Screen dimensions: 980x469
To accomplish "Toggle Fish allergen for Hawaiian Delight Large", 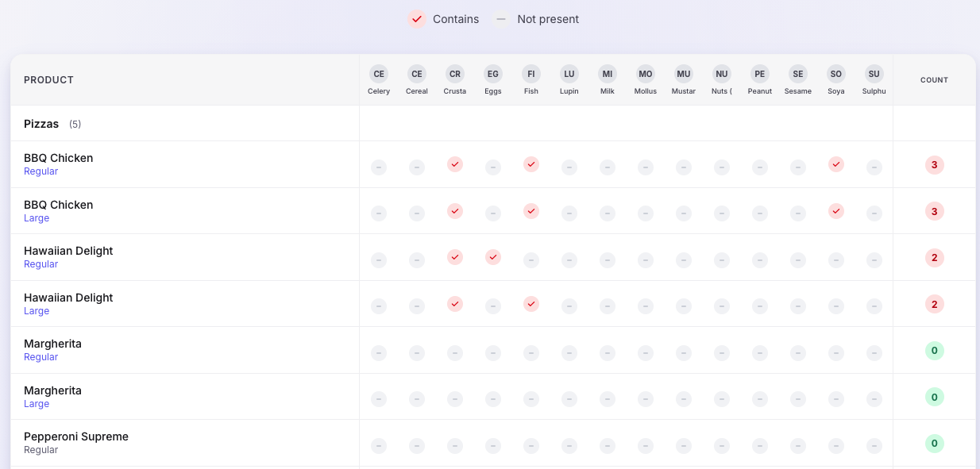I will pyautogui.click(x=531, y=304).
